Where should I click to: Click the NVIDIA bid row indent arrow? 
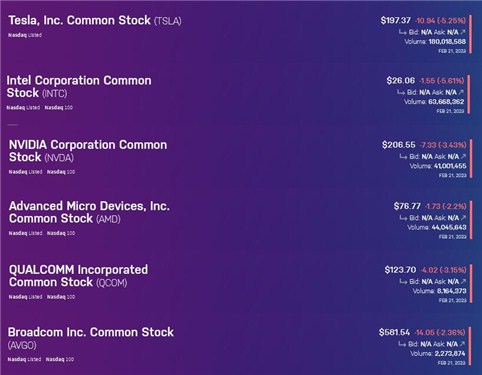403,157
